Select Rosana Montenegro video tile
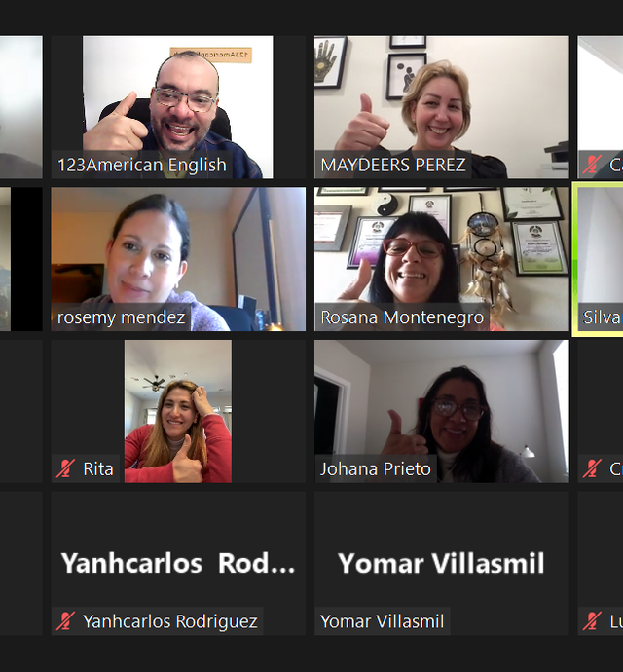623x672 pixels. point(442,259)
